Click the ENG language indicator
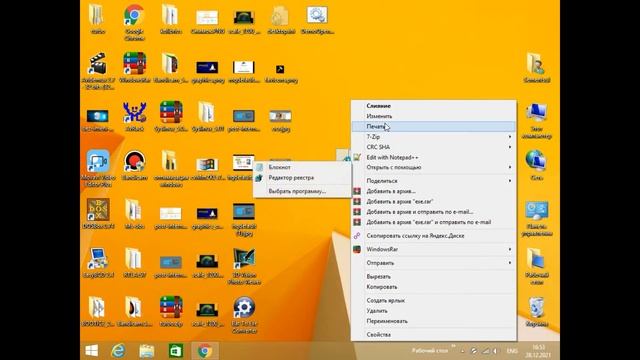The image size is (640, 360). 512,351
